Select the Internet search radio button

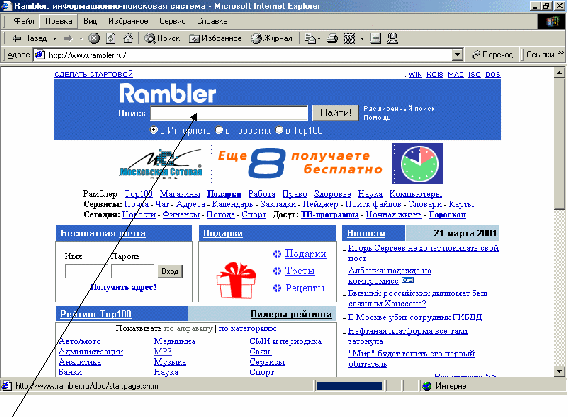154,130
